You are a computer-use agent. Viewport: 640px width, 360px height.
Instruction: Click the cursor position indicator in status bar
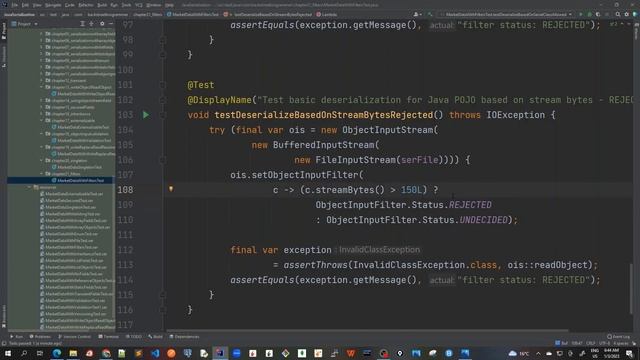pyautogui.click(x=576, y=343)
